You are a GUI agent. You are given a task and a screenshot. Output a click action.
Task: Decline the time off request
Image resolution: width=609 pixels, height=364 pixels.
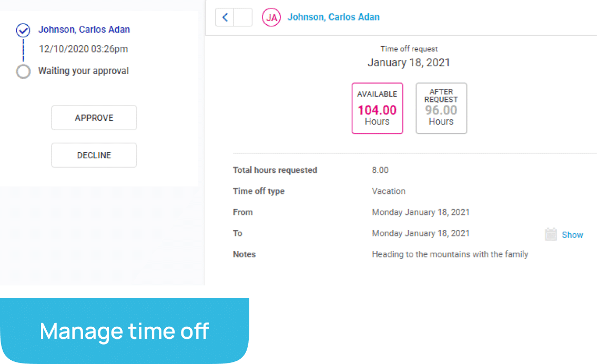pyautogui.click(x=94, y=155)
